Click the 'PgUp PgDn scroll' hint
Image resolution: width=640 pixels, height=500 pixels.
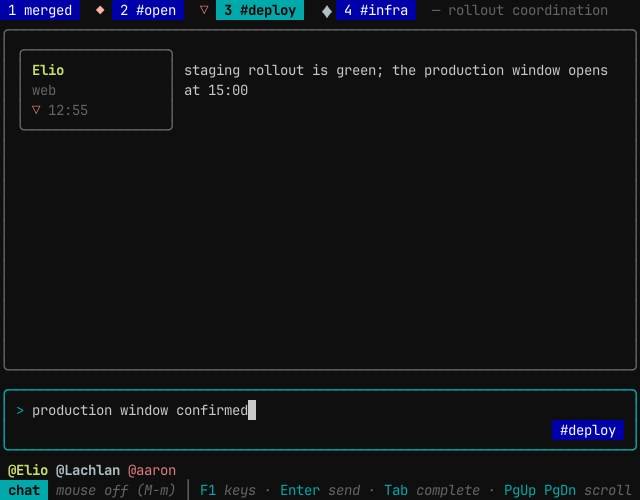pos(568,490)
